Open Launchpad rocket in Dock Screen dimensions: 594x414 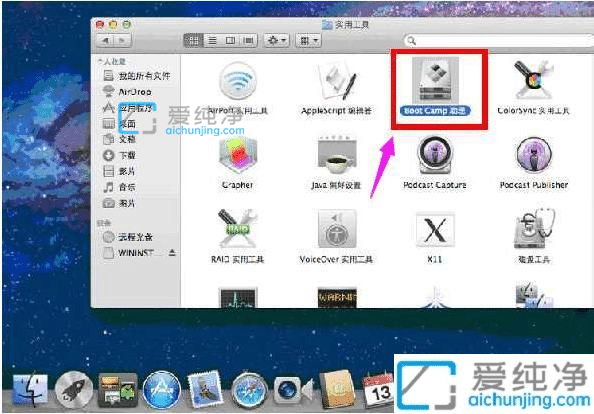click(74, 391)
